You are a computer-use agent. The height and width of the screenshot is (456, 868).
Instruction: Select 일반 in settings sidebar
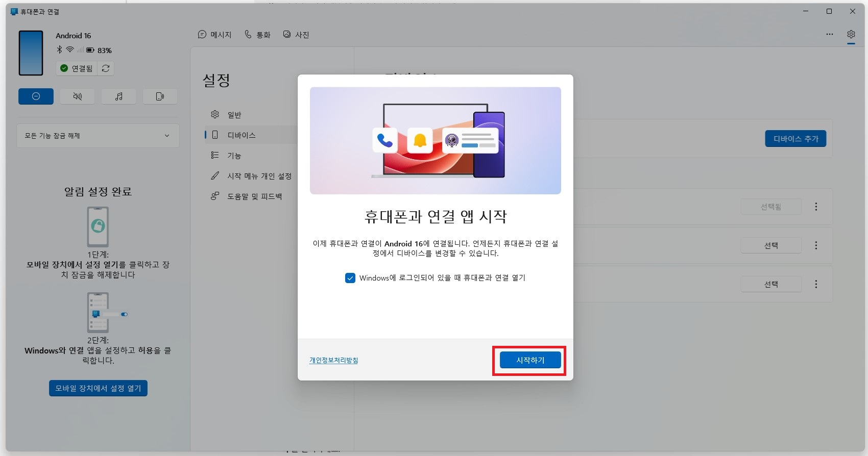pos(250,115)
